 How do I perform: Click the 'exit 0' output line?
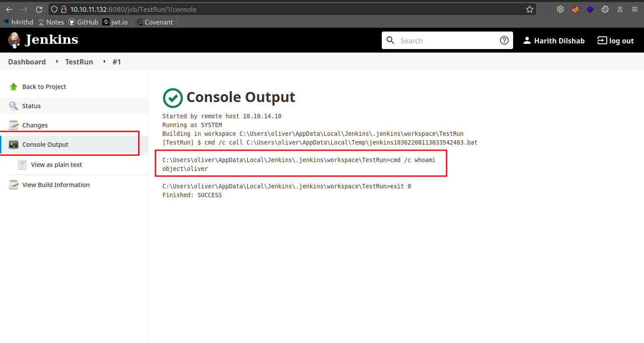coord(287,187)
